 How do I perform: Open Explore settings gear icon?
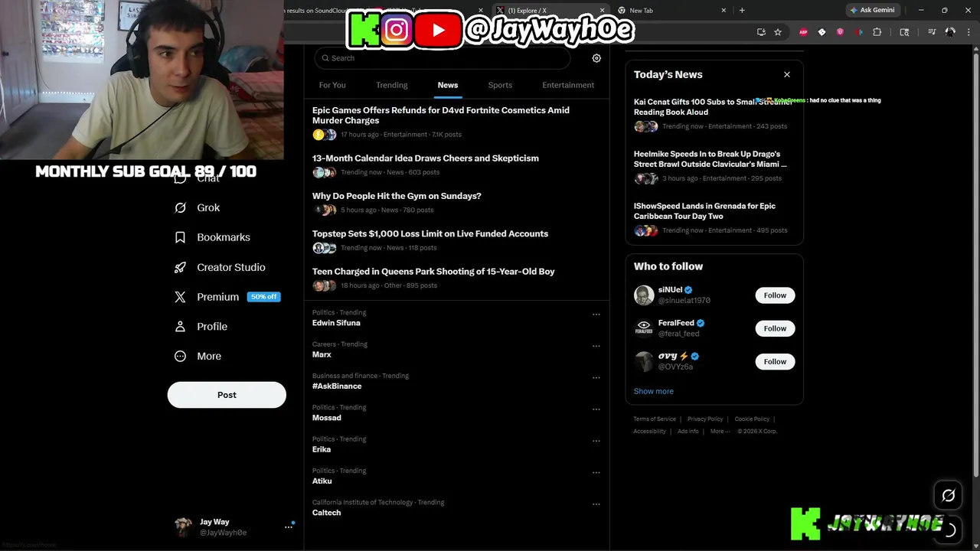(x=596, y=58)
